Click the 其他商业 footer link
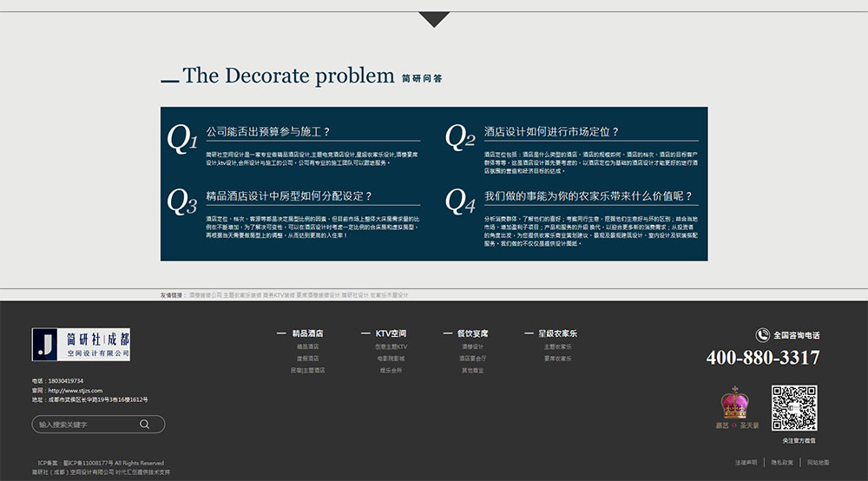This screenshot has height=481, width=868. [473, 370]
